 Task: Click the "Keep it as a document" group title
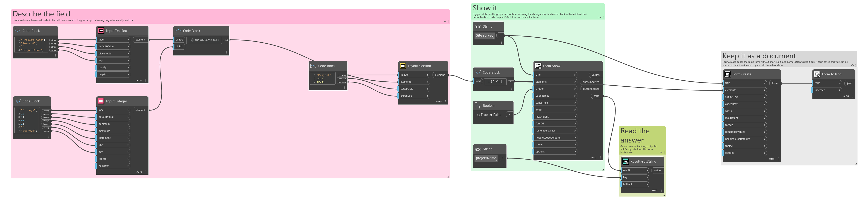(x=759, y=56)
